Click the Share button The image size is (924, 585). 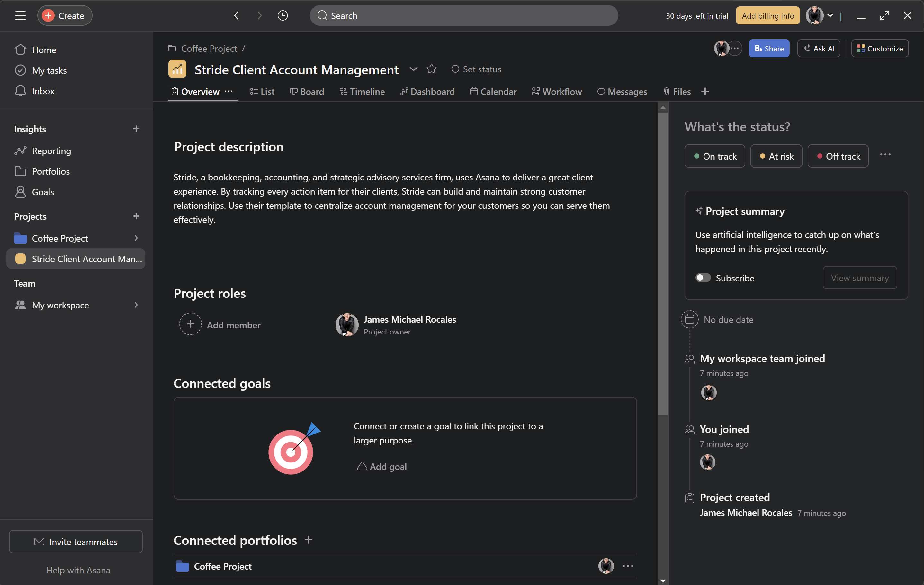(x=769, y=49)
